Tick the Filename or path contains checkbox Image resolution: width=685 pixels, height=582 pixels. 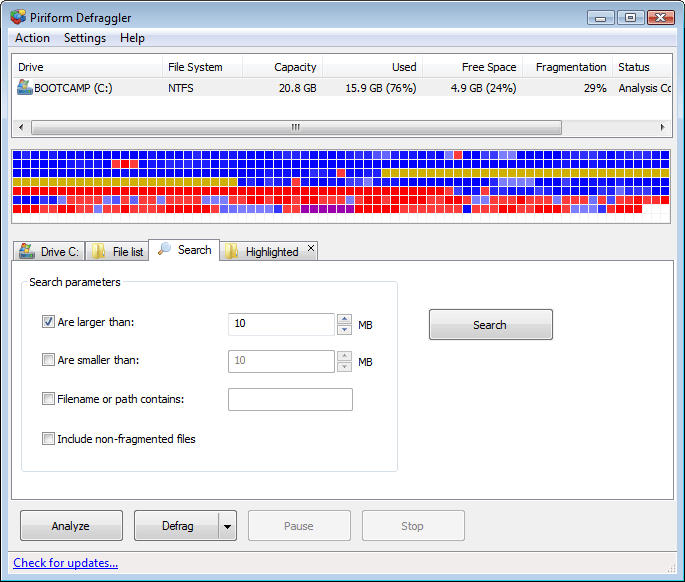pos(48,398)
